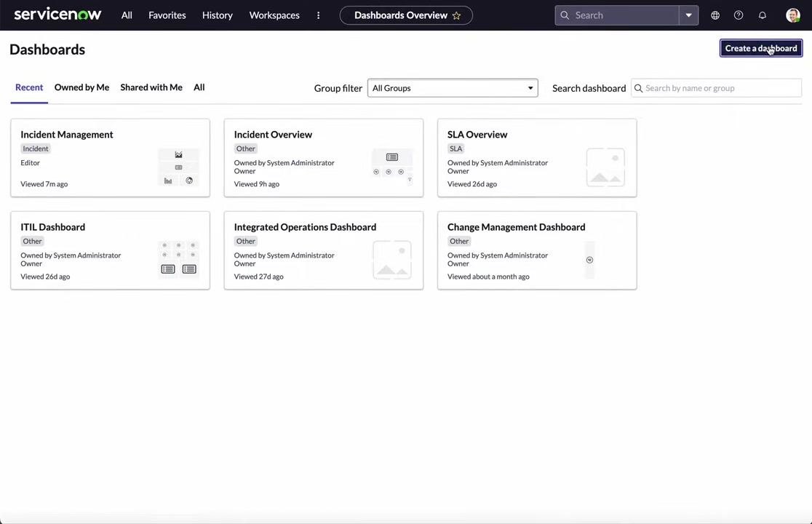Open the All Groups filter dropdown
Viewport: 812px width, 524px height.
point(453,88)
